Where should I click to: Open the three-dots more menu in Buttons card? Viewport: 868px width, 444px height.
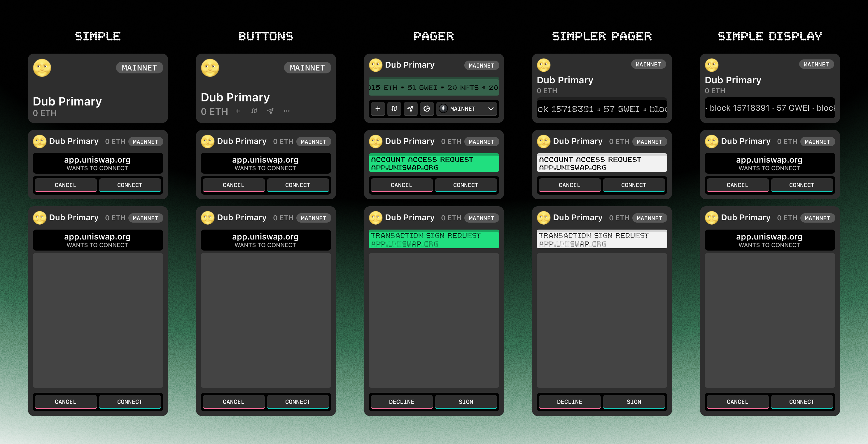coord(286,111)
